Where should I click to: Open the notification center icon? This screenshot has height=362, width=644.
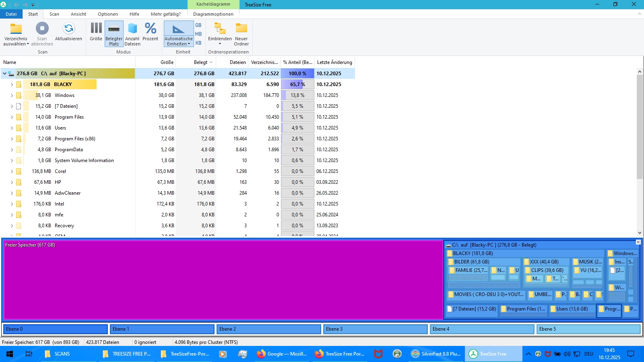(x=631, y=354)
